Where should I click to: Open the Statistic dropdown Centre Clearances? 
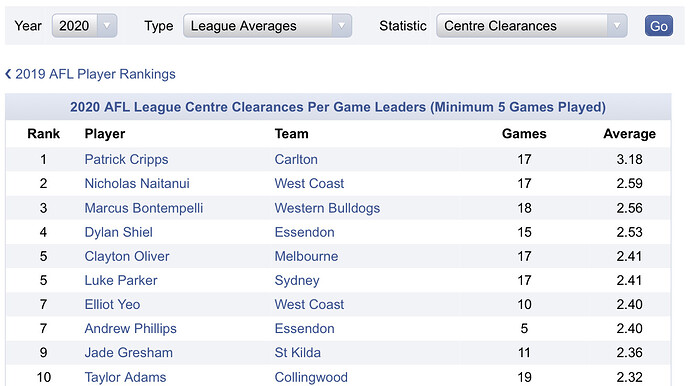click(532, 26)
